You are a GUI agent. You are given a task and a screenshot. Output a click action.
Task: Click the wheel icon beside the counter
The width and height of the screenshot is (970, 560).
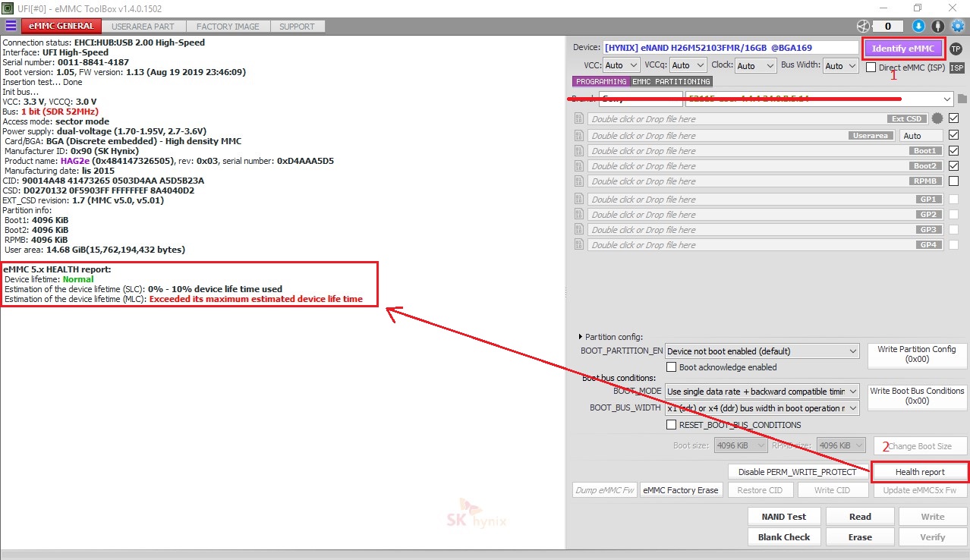(x=863, y=26)
